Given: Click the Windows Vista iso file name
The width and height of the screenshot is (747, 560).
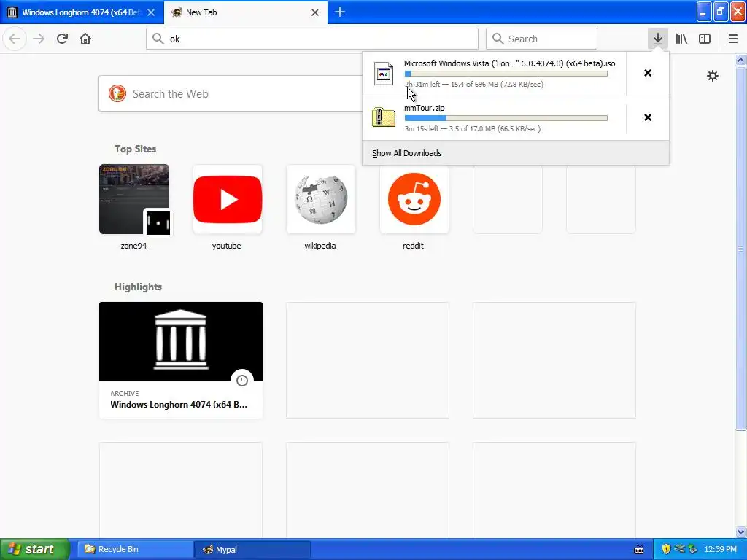Looking at the screenshot, I should [509, 63].
